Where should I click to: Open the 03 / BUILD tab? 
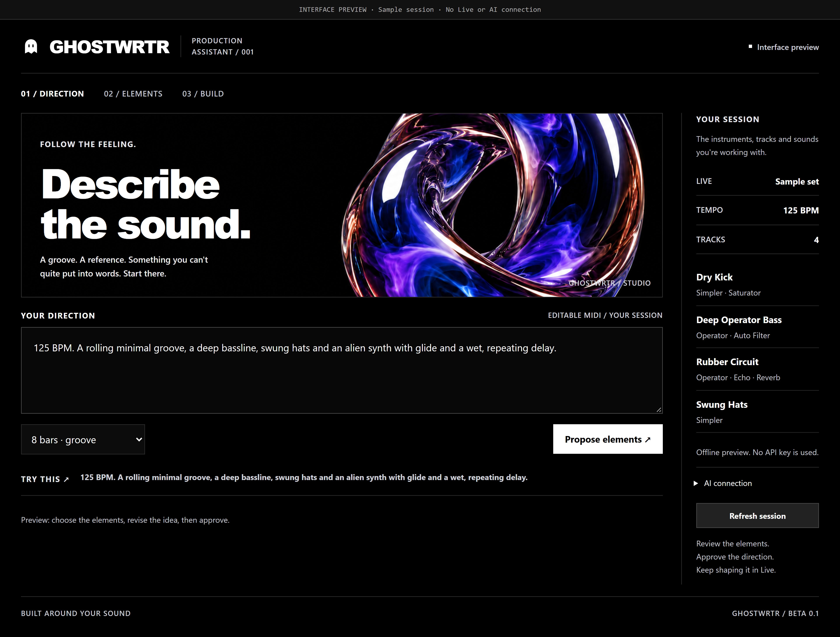pyautogui.click(x=203, y=94)
